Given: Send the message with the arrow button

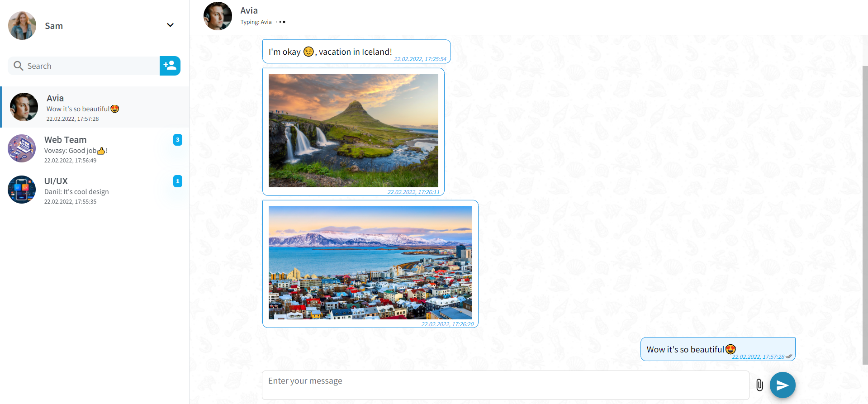Looking at the screenshot, I should click(x=783, y=385).
